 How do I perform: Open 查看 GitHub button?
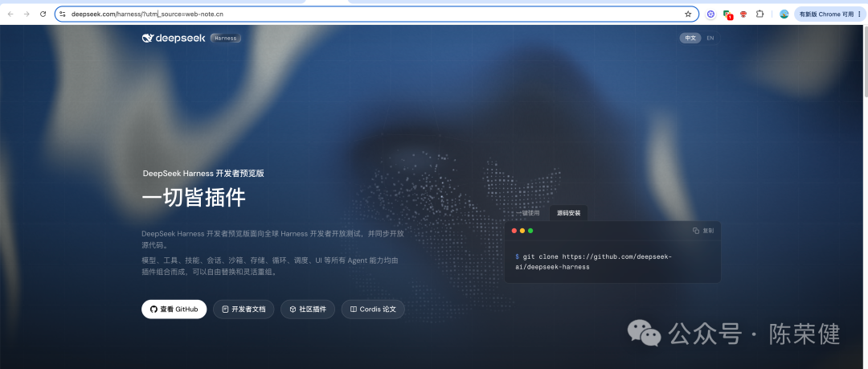point(174,310)
